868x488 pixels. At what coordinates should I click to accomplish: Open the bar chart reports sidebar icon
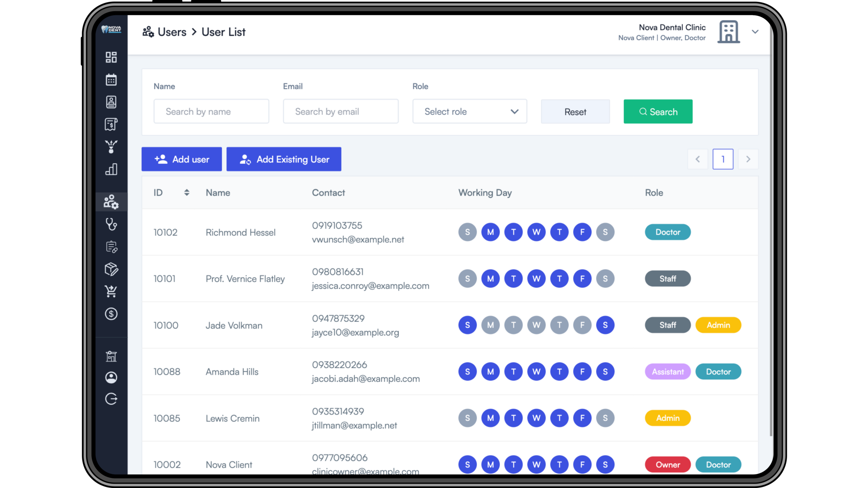pyautogui.click(x=111, y=169)
